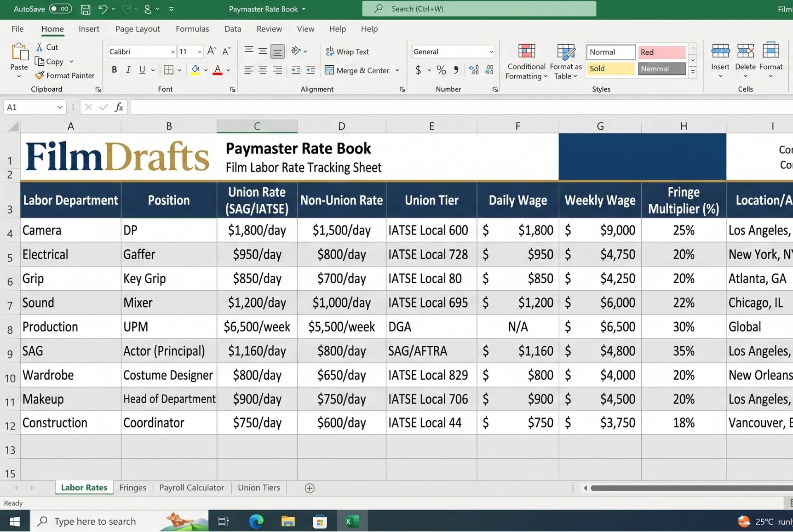Viewport: 793px width, 532px height.
Task: Click the Borders grid icon
Action: [x=168, y=70]
